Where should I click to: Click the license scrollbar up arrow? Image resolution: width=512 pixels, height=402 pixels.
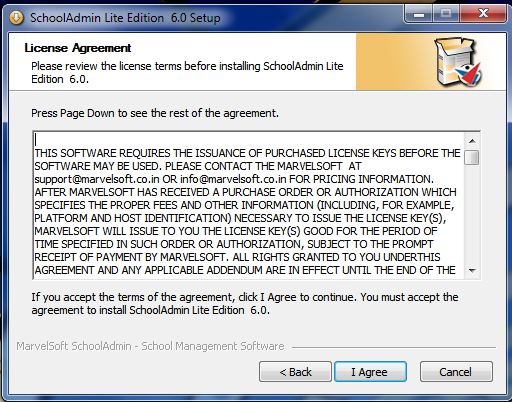click(x=472, y=141)
